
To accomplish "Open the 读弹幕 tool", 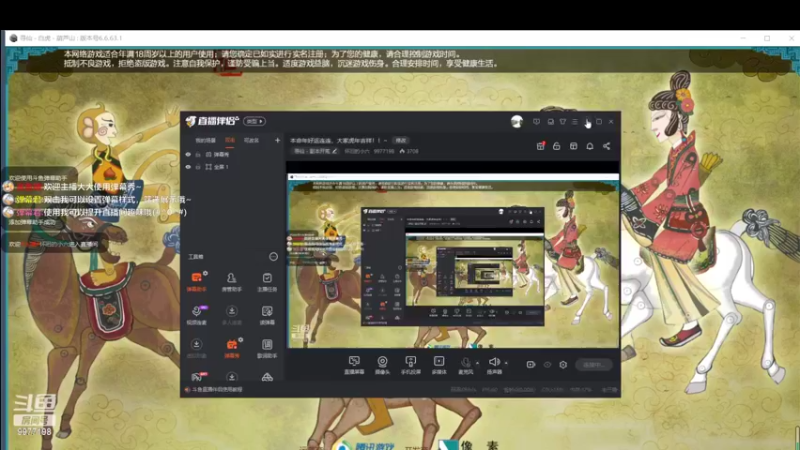I will 267,315.
